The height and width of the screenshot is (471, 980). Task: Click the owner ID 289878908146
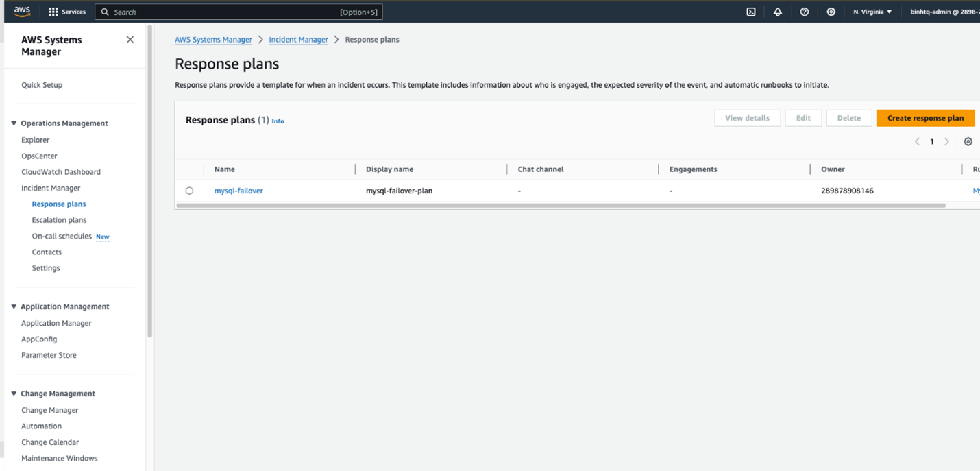tap(847, 191)
